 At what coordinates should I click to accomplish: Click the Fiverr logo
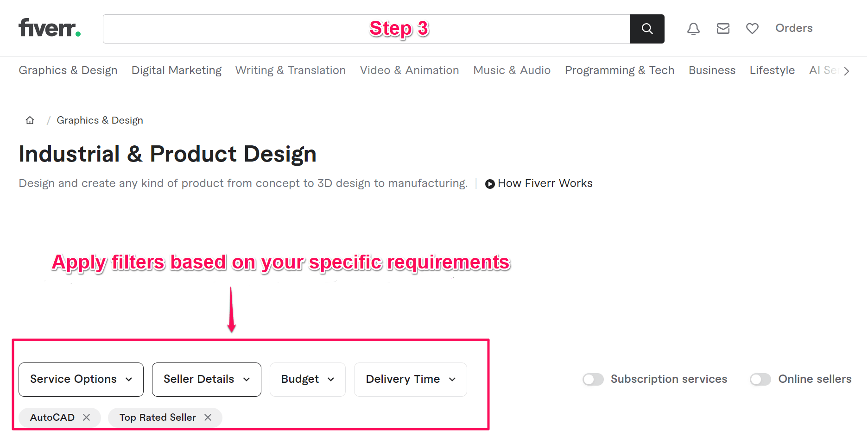point(49,28)
